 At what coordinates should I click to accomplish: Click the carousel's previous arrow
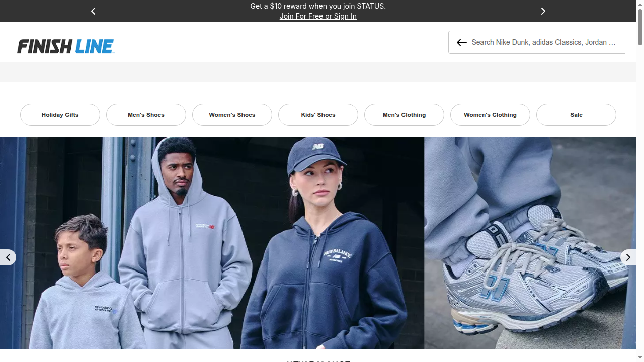[x=8, y=257]
